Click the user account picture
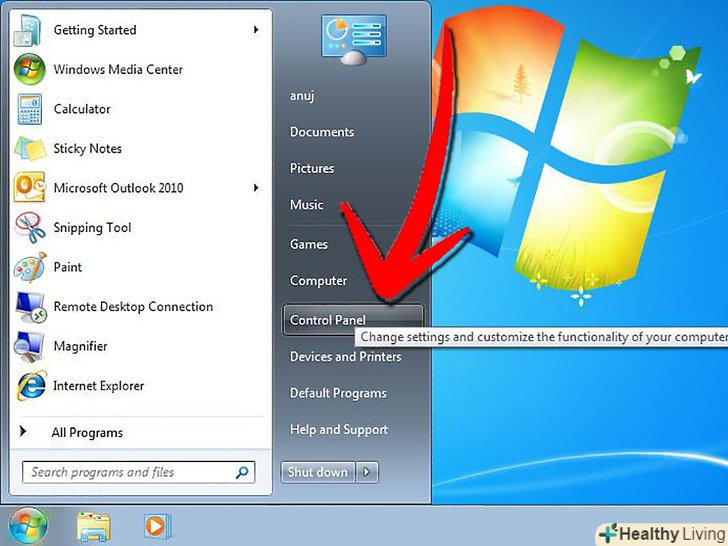This screenshot has width=728, height=546. [x=353, y=40]
